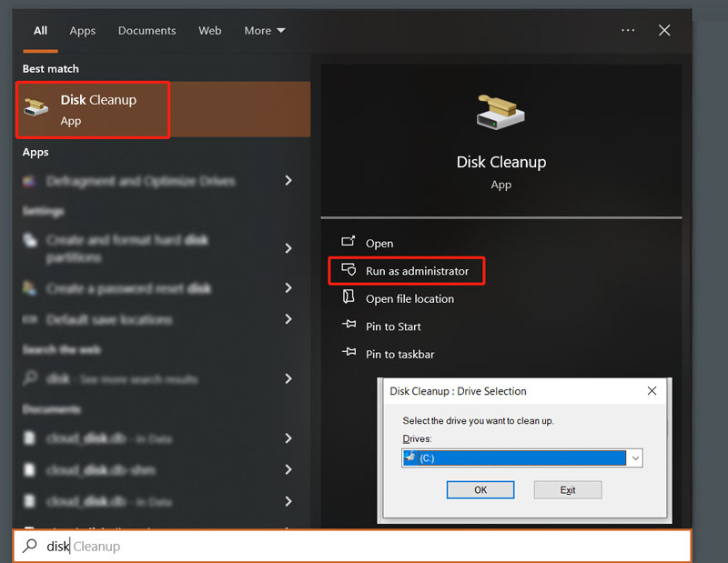Select the (C:) drive entry
The width and height of the screenshot is (728, 563).
click(514, 458)
